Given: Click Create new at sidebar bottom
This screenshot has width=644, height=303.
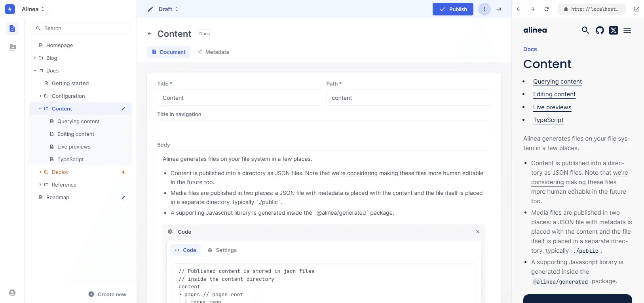Looking at the screenshot, I should (x=107, y=294).
